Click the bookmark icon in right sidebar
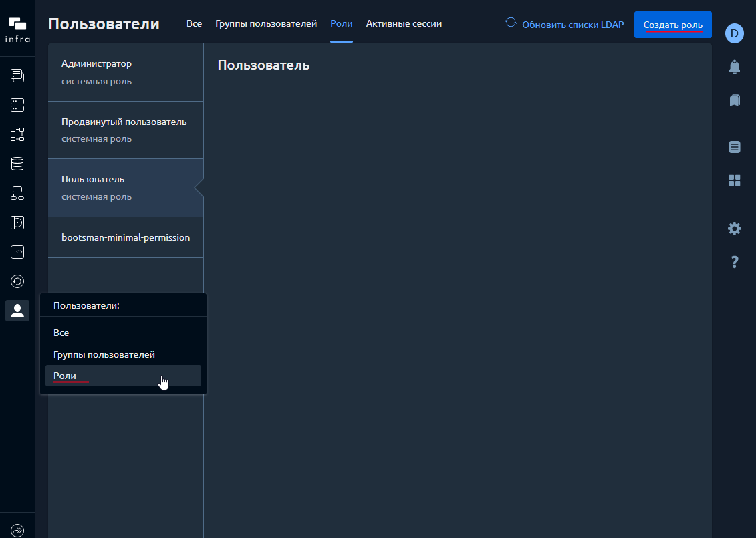 735,100
